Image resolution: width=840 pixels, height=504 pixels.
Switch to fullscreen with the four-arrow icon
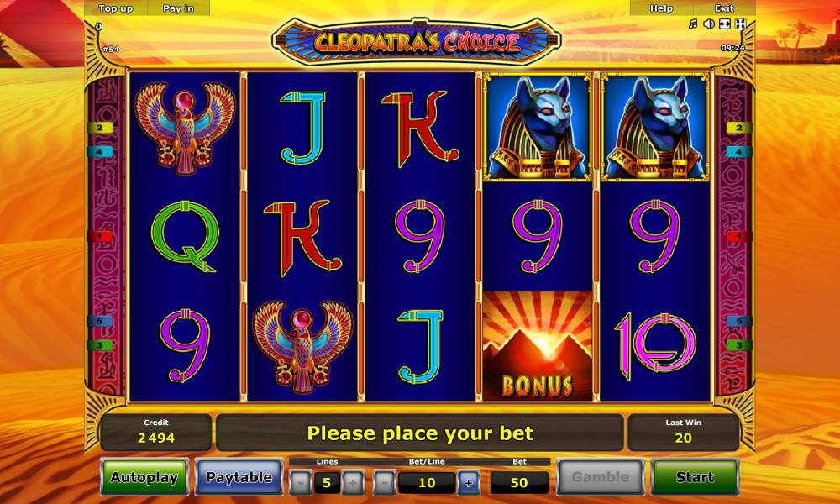740,24
